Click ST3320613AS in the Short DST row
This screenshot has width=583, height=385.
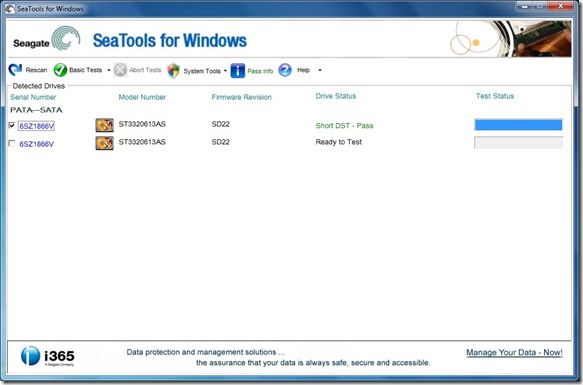pos(142,124)
